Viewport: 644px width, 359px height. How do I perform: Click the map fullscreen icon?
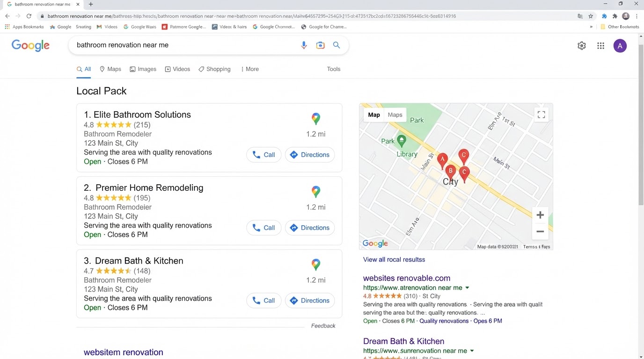(x=542, y=115)
